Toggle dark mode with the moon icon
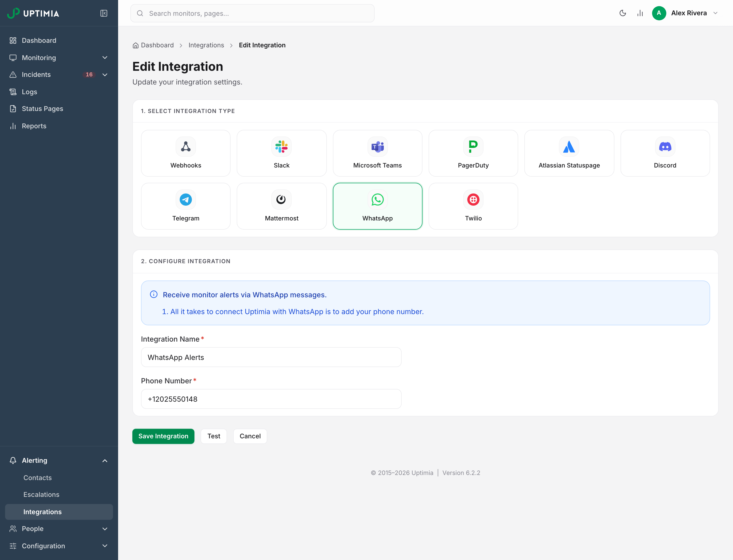The image size is (733, 560). click(622, 13)
